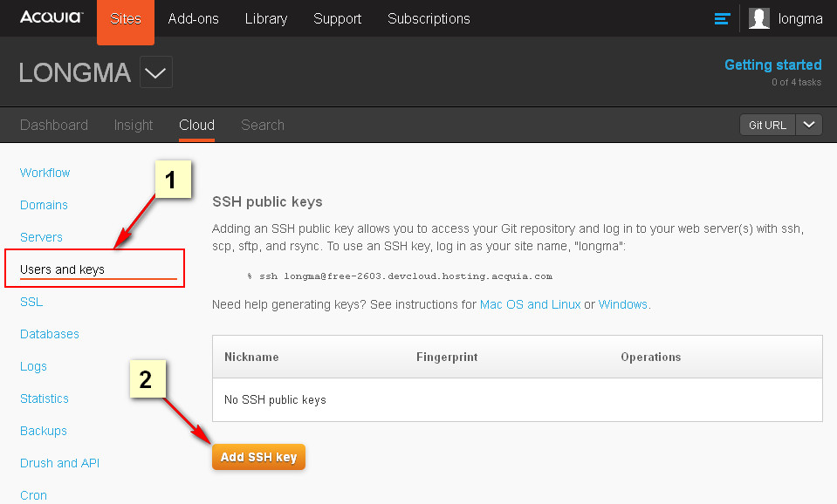Open the blue list menu icon
This screenshot has width=837, height=504.
click(722, 18)
